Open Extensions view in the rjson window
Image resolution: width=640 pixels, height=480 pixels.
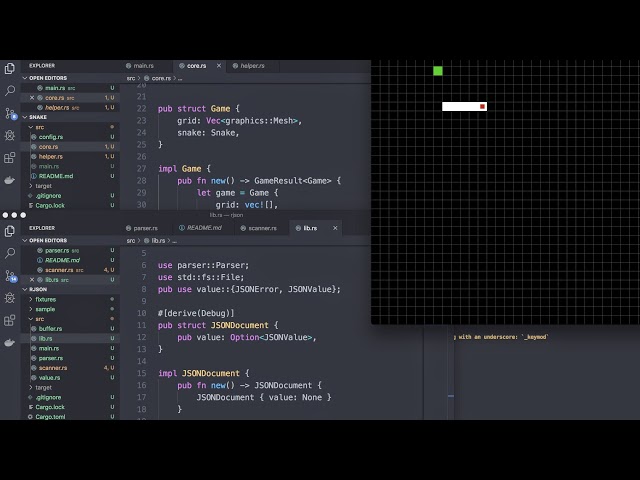coord(10,320)
